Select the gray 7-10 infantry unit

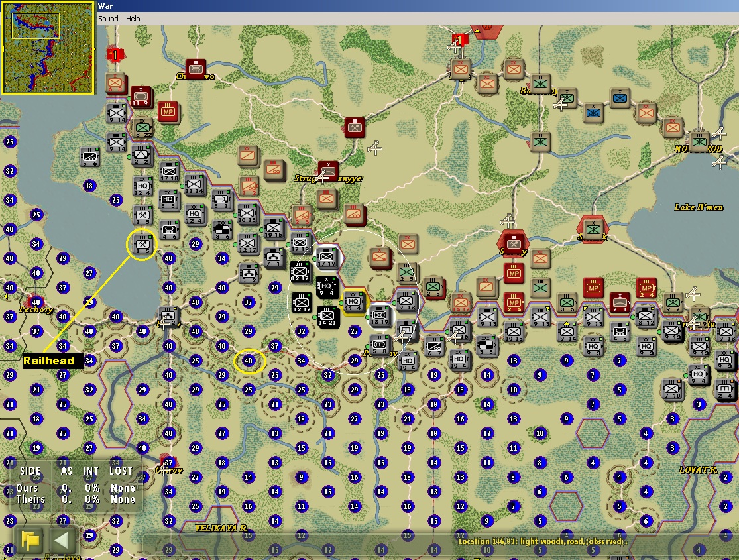[672, 389]
